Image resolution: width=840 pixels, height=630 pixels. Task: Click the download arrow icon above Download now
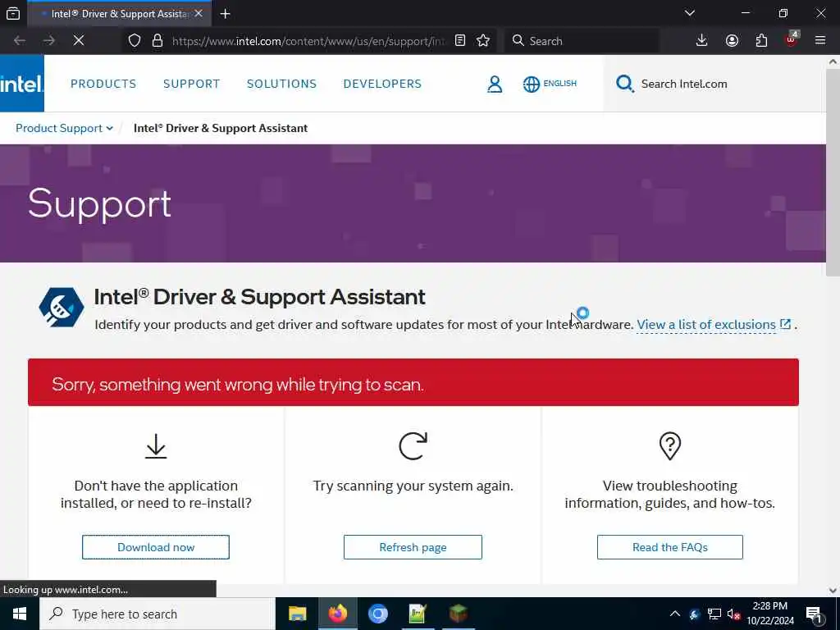click(x=156, y=446)
